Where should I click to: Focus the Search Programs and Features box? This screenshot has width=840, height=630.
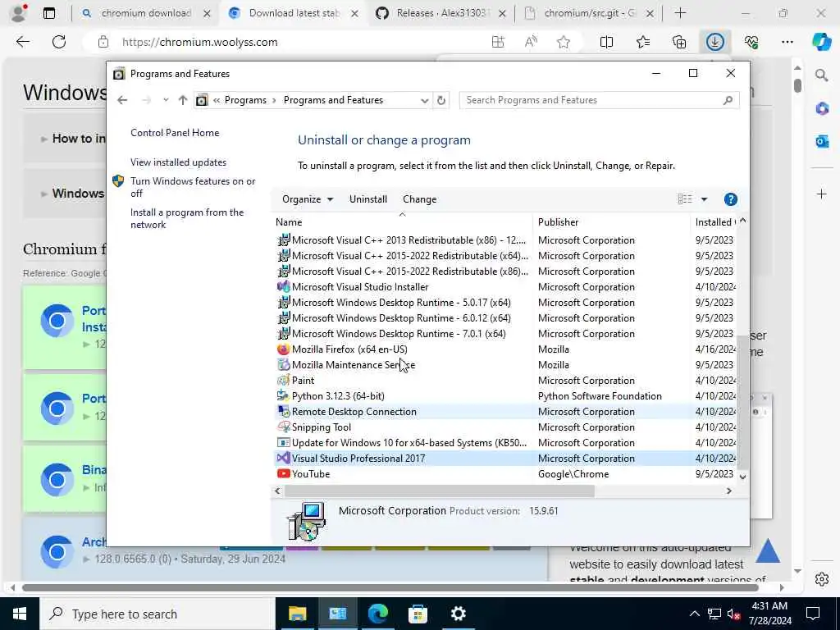click(599, 100)
